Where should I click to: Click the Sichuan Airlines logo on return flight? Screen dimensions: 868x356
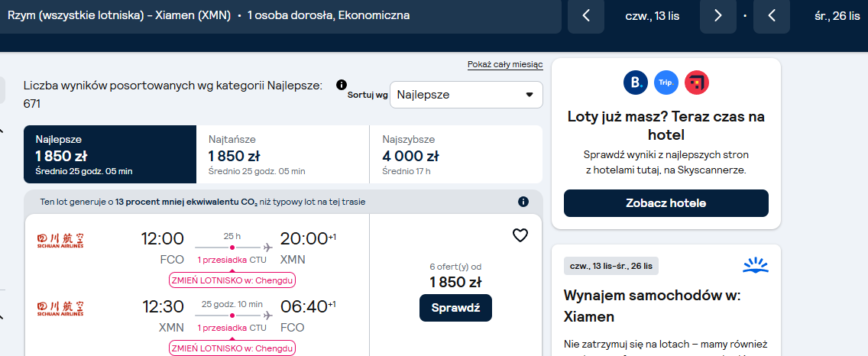pyautogui.click(x=60, y=308)
